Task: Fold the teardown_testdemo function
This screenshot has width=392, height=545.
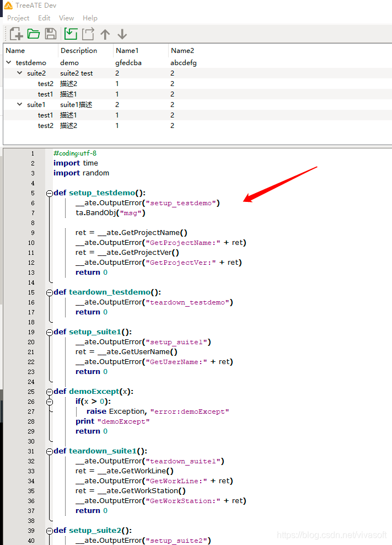Action: [x=50, y=293]
